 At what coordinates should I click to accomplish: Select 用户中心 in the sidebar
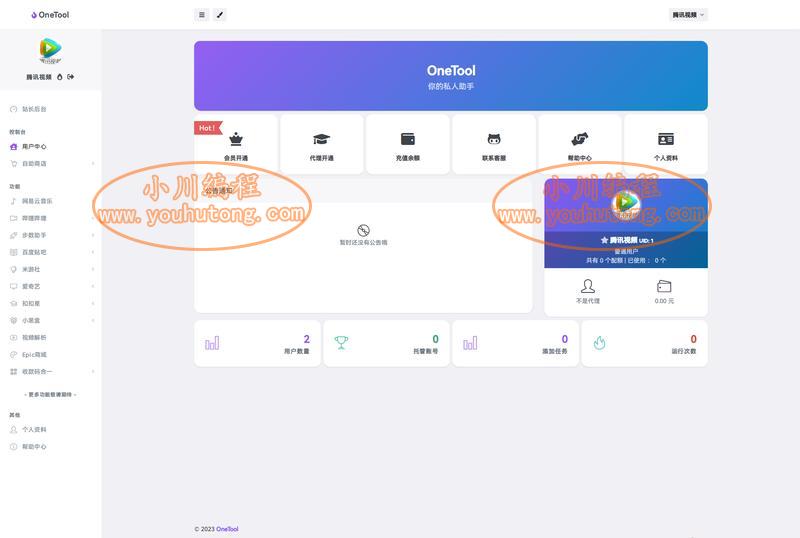51,146
